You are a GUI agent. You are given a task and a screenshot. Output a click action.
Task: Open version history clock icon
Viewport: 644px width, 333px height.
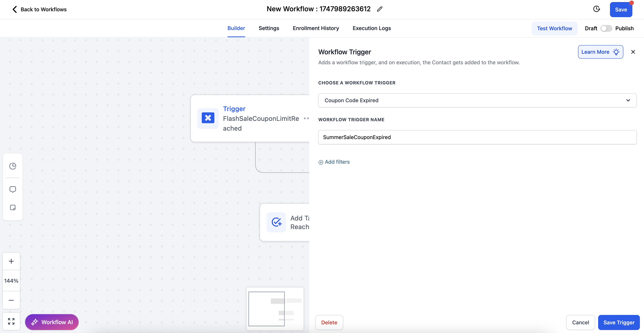[596, 9]
